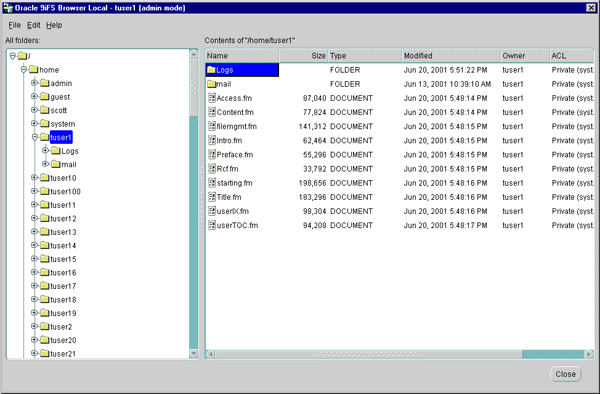Click folder tree scrollbar down arrow
600x394 pixels.
(194, 353)
